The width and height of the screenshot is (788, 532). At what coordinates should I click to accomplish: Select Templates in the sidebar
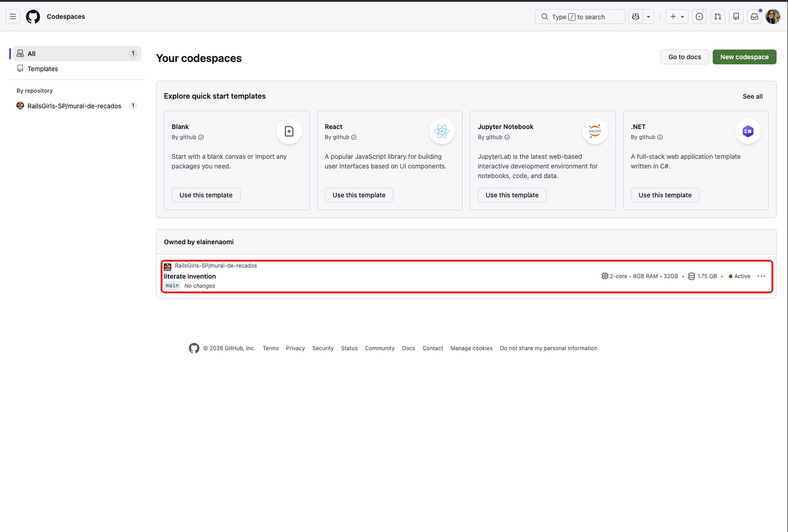[77, 69]
